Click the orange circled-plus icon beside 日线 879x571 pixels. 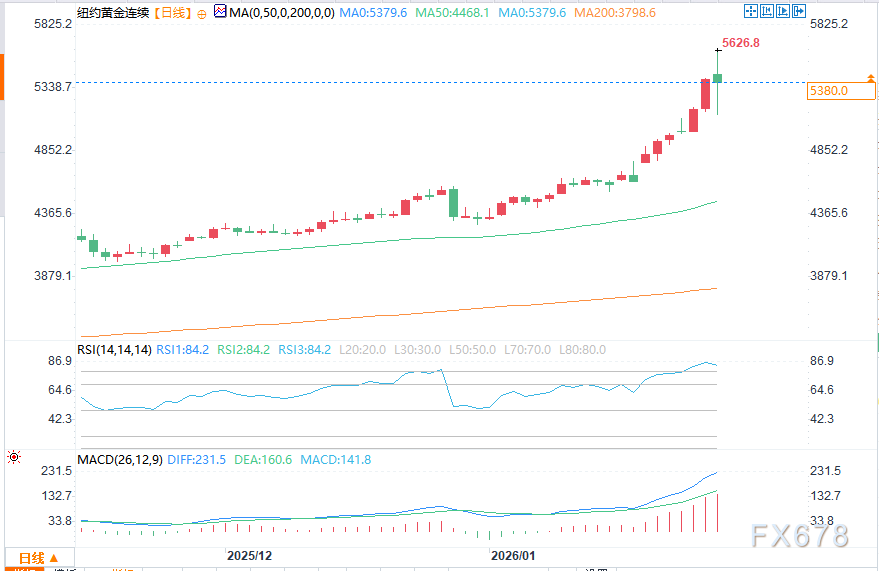click(x=202, y=14)
